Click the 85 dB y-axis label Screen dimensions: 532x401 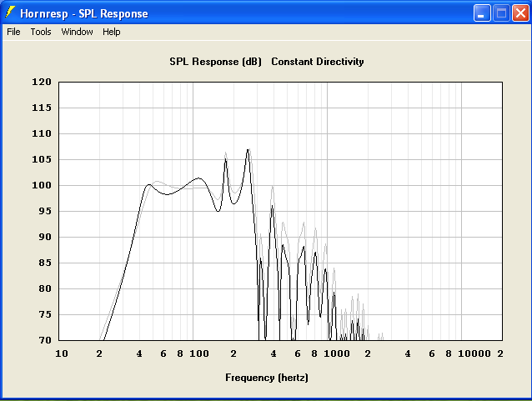pos(45,263)
